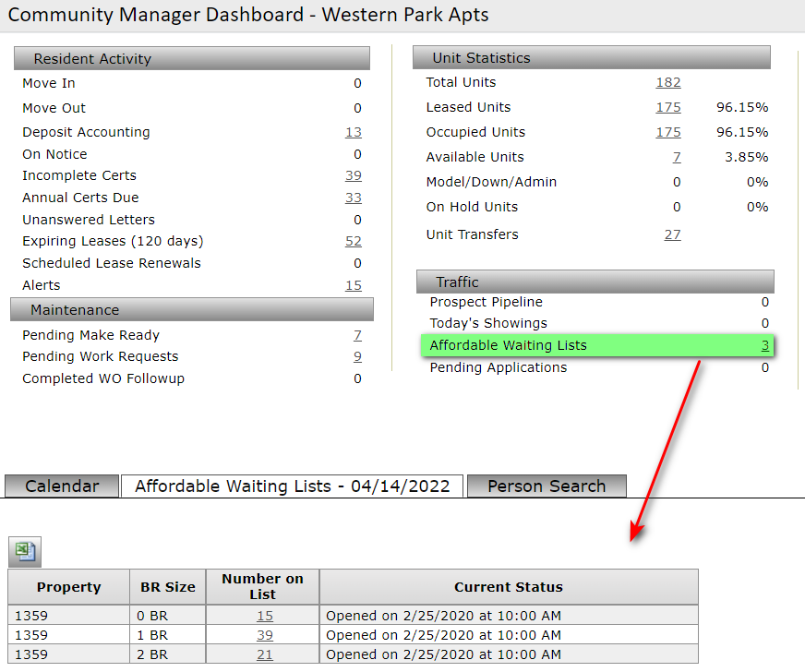
Task: Open Occupied Units count 175
Action: (x=668, y=132)
